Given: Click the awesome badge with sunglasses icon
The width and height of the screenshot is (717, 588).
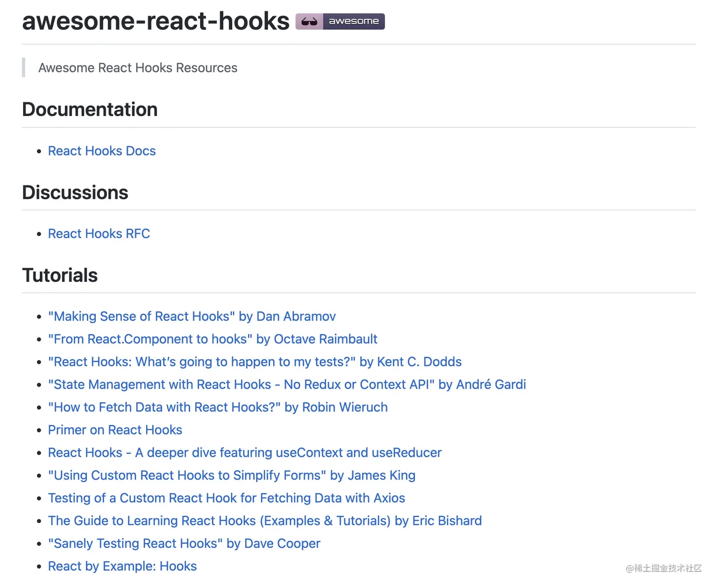Looking at the screenshot, I should 340,21.
